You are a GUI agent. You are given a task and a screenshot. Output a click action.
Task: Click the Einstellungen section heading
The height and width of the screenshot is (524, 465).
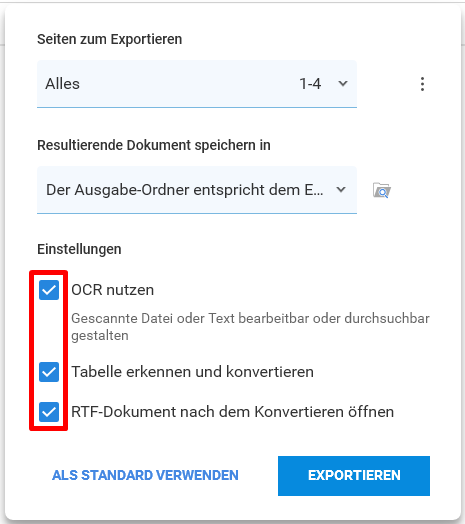[x=79, y=249]
